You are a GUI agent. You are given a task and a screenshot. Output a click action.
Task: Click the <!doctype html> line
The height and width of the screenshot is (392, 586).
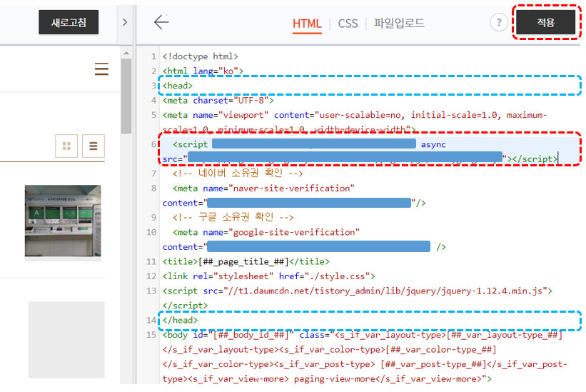pyautogui.click(x=201, y=56)
